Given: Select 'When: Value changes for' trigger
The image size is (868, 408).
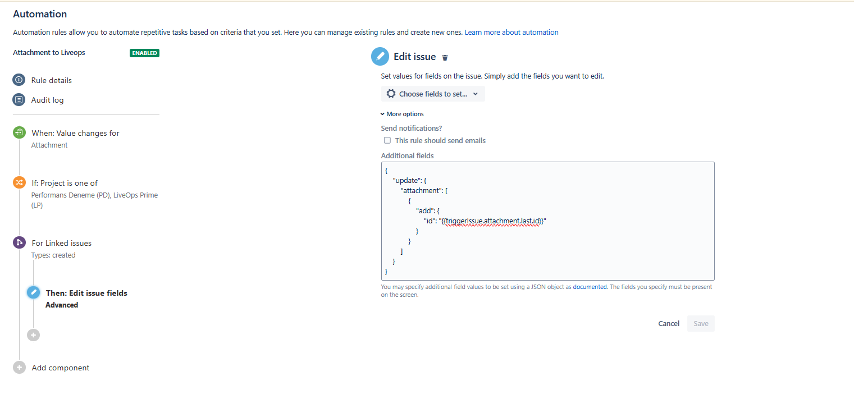Looking at the screenshot, I should pyautogui.click(x=76, y=133).
